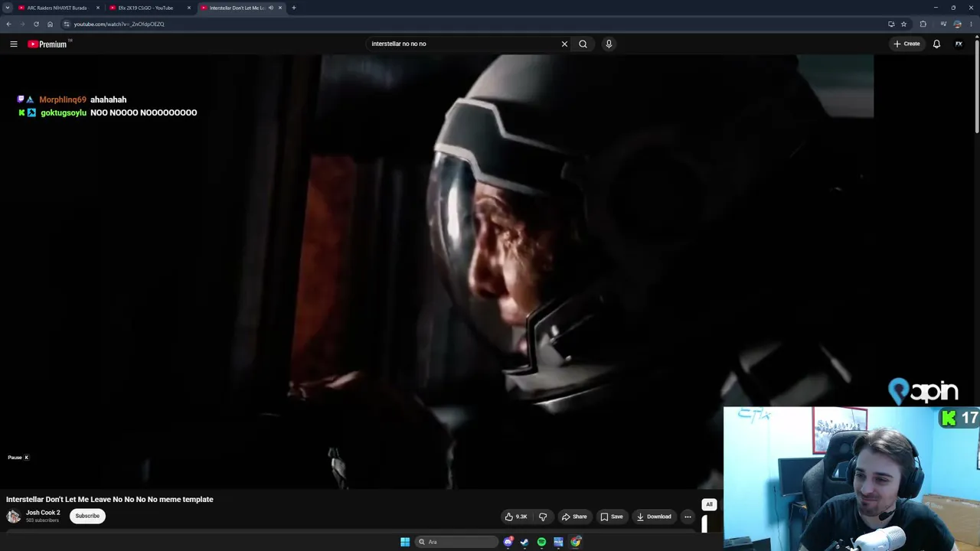The height and width of the screenshot is (551, 980).
Task: Switch to Efix 2K19 CSGO tab
Action: coord(145,8)
